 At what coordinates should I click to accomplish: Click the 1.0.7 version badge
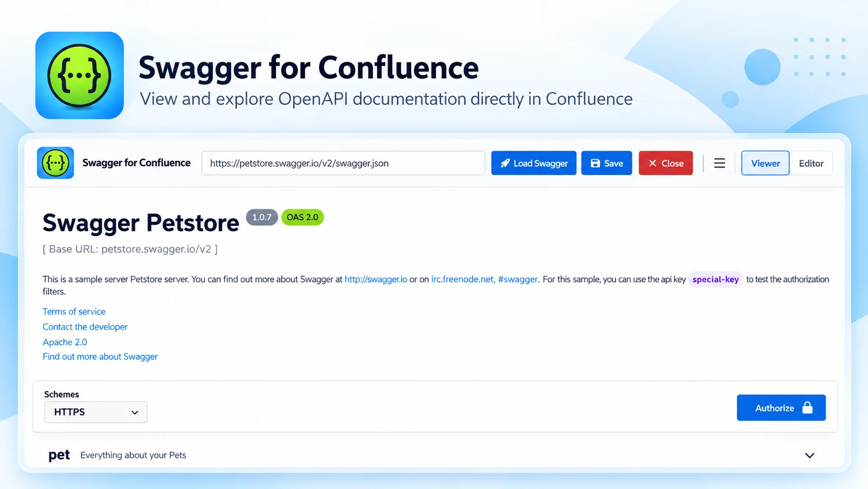tap(262, 217)
